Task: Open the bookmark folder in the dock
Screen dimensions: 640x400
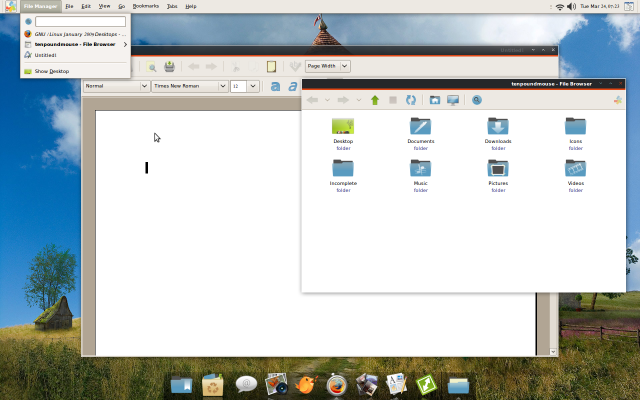Action: [181, 384]
